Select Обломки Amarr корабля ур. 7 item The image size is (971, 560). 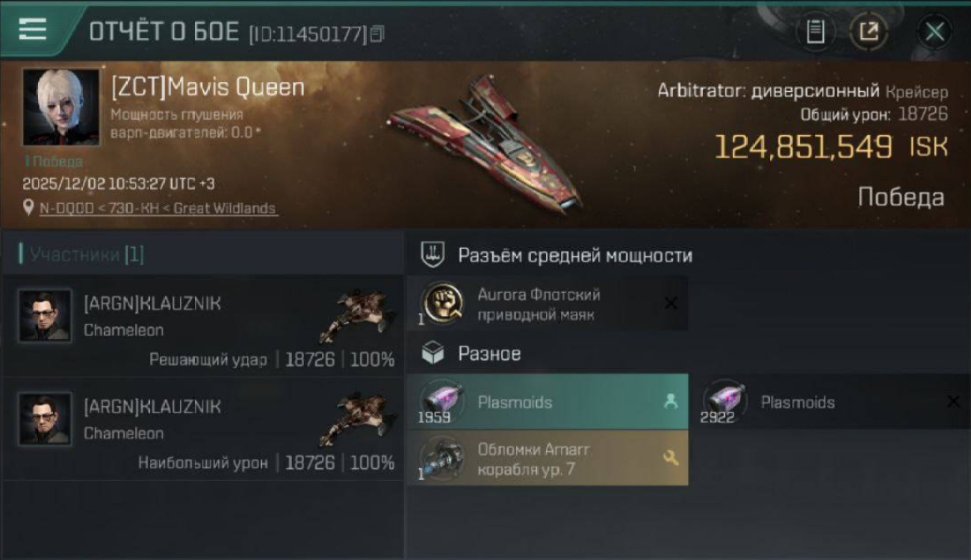(x=547, y=458)
